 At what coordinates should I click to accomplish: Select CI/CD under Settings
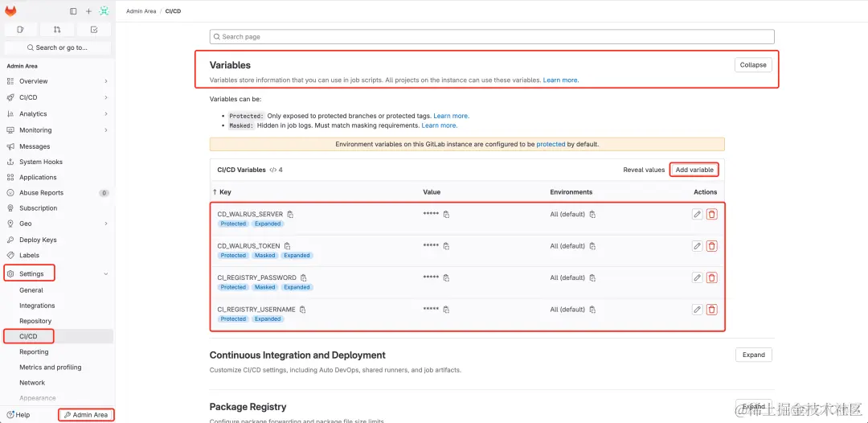58,336
